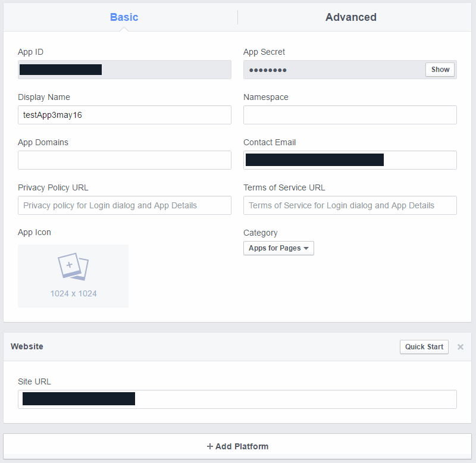This screenshot has height=463, width=476.
Task: Click the Website section heading
Action: click(x=27, y=346)
